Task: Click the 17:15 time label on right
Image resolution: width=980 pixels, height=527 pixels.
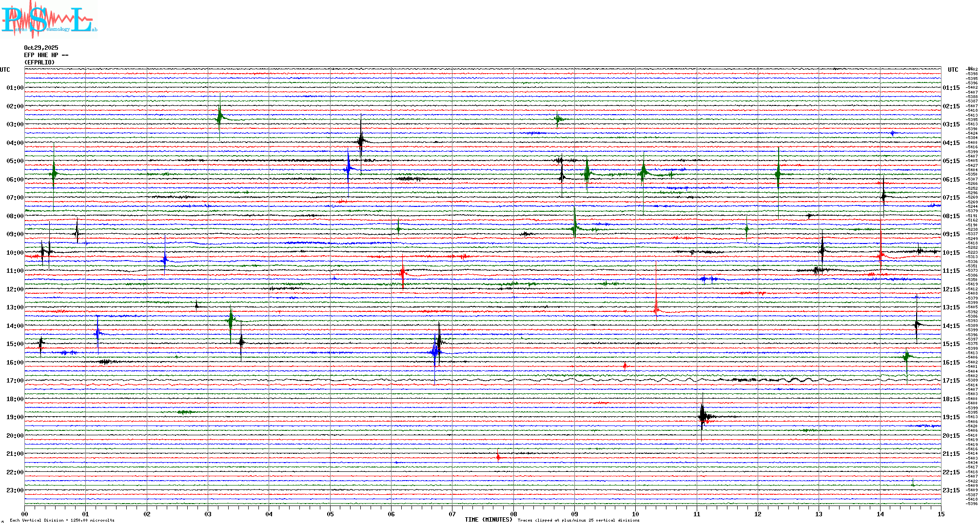Action: (x=951, y=381)
